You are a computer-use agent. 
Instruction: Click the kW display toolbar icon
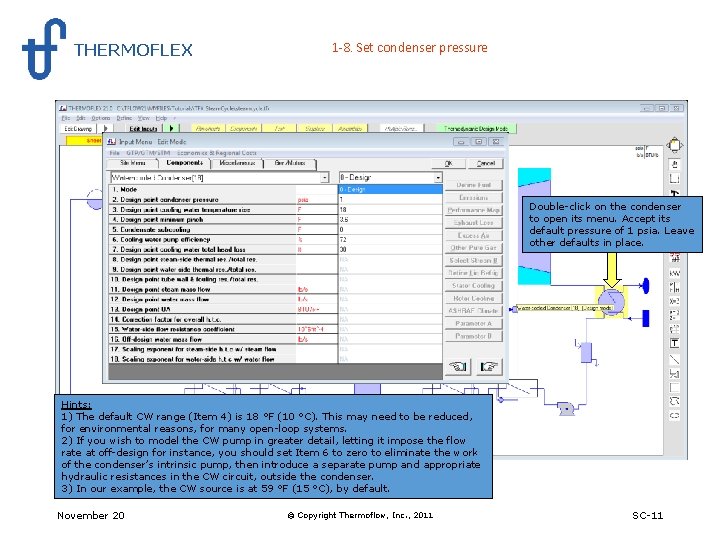pos(674,274)
